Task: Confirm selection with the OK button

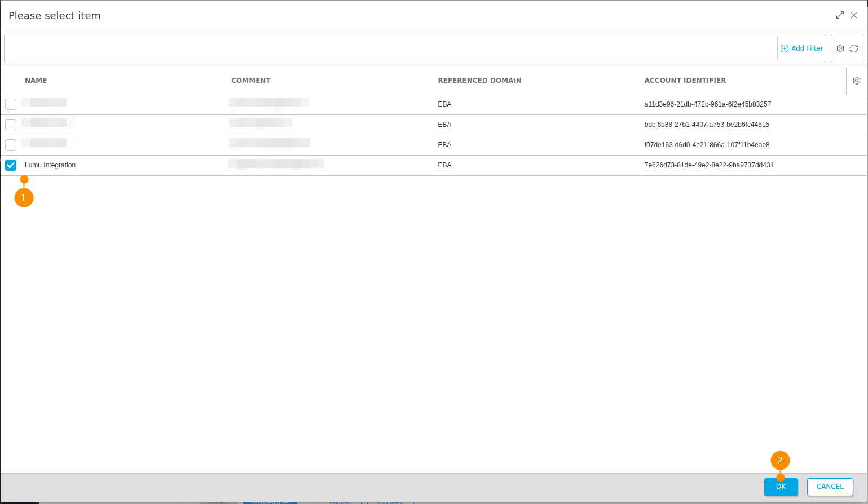Action: 781,487
